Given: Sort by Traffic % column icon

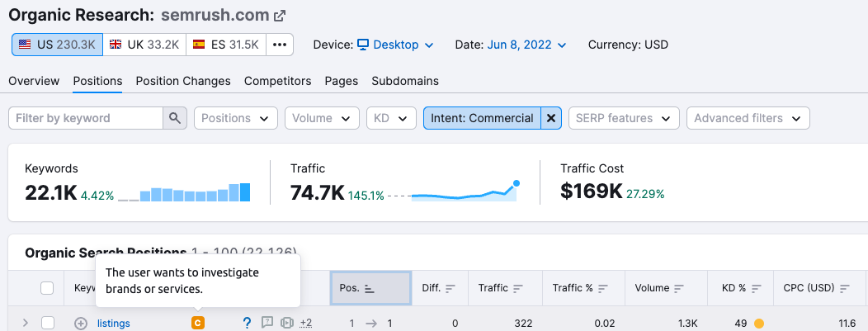Looking at the screenshot, I should [603, 288].
